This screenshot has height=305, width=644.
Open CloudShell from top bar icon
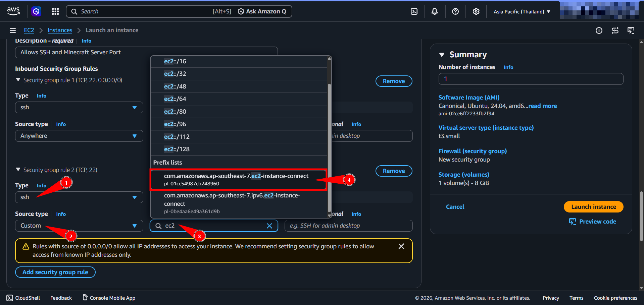pos(414,11)
